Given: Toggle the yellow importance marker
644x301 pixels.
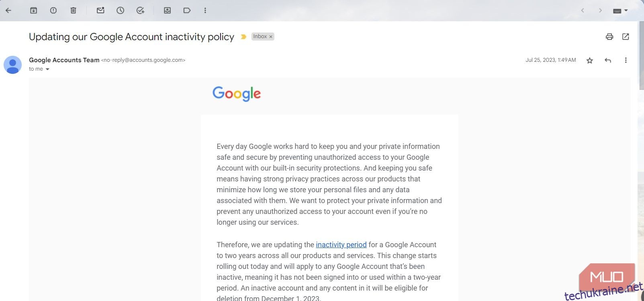Looking at the screenshot, I should coord(243,37).
